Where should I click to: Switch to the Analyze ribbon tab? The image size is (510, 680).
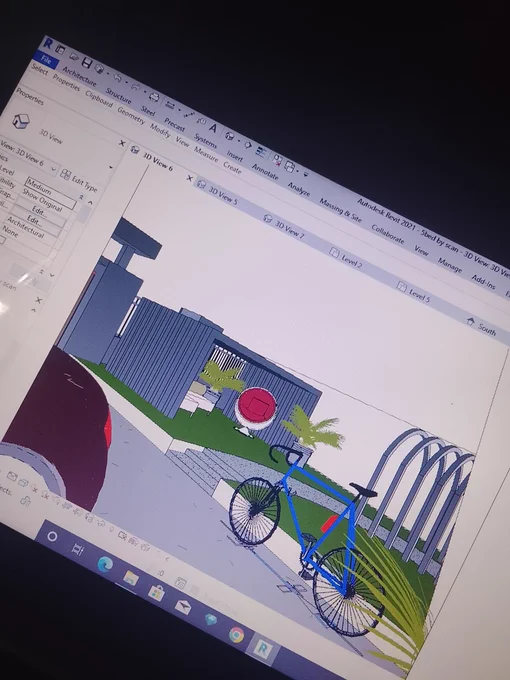coord(299,189)
